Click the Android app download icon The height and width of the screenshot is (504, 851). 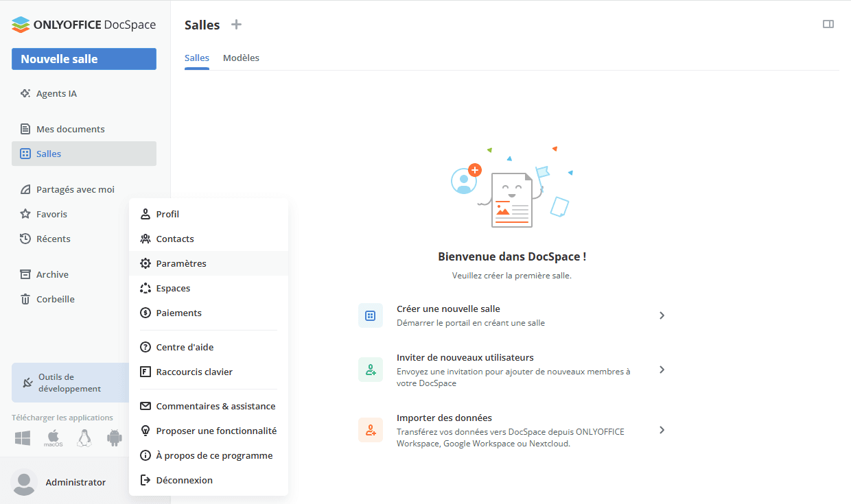pyautogui.click(x=115, y=438)
